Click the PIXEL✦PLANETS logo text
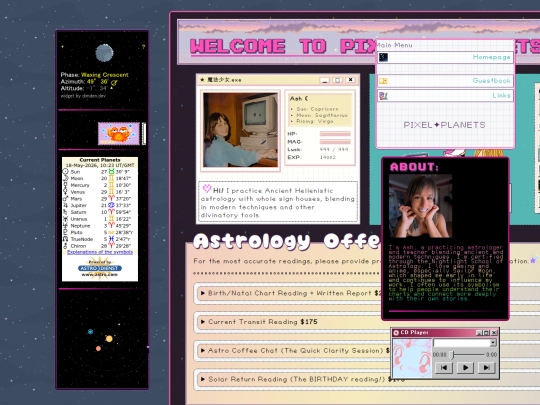540x405 pixels. 444,125
